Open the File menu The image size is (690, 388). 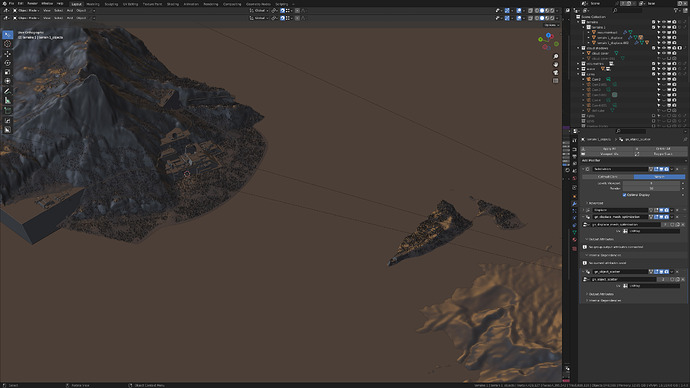pyautogui.click(x=11, y=4)
